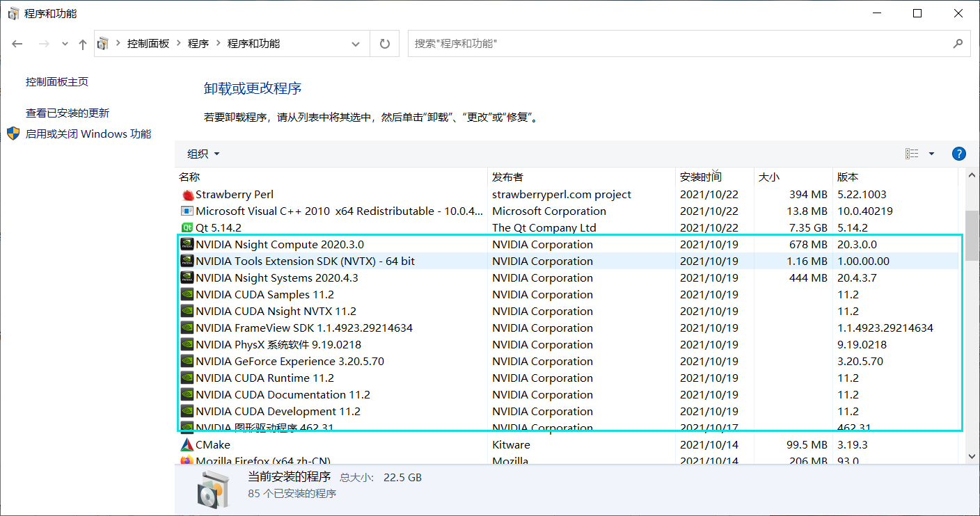
Task: Click the 程序和功能 breadcrumb
Action: click(253, 44)
